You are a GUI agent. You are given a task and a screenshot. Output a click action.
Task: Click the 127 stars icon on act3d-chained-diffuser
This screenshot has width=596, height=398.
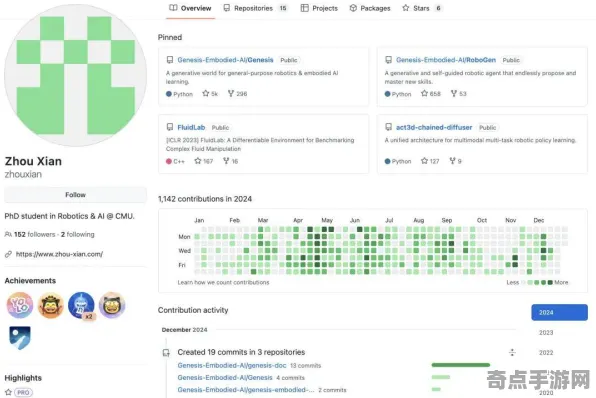pyautogui.click(x=424, y=161)
